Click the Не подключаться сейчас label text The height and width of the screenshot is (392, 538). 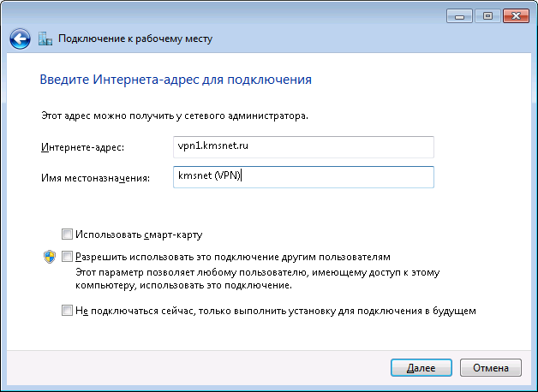(276, 311)
